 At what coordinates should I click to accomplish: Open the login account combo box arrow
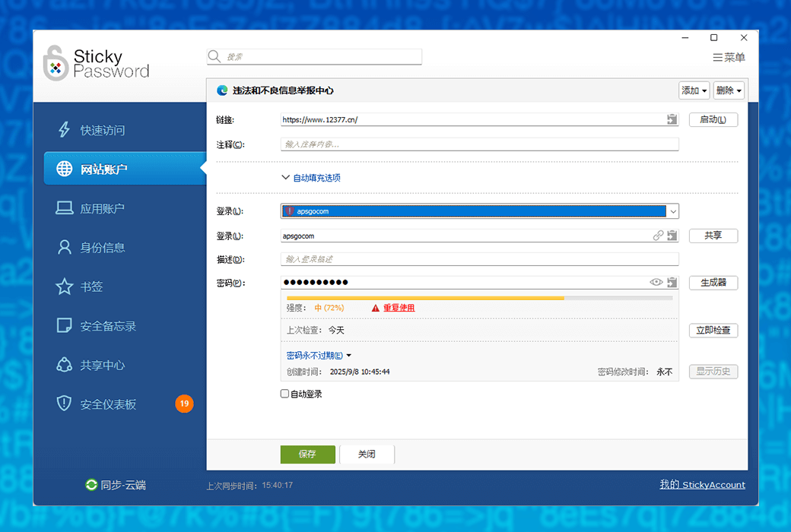pos(673,211)
